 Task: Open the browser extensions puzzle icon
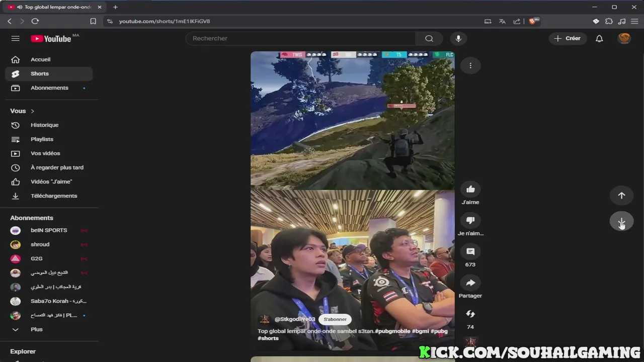coord(609,21)
